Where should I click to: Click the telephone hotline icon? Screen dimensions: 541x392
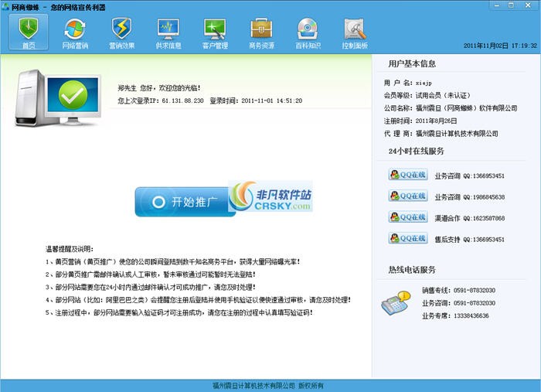tap(396, 303)
